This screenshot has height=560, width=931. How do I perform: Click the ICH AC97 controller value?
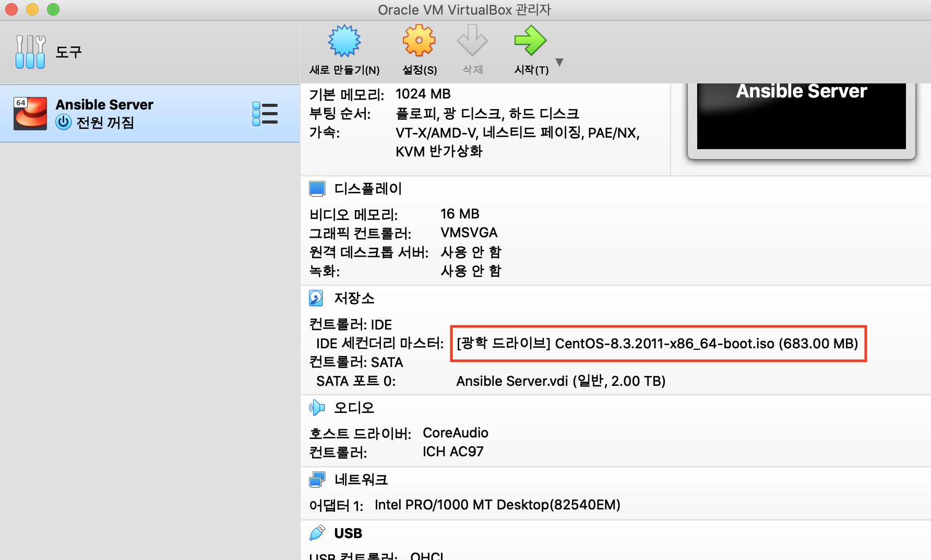tap(453, 452)
